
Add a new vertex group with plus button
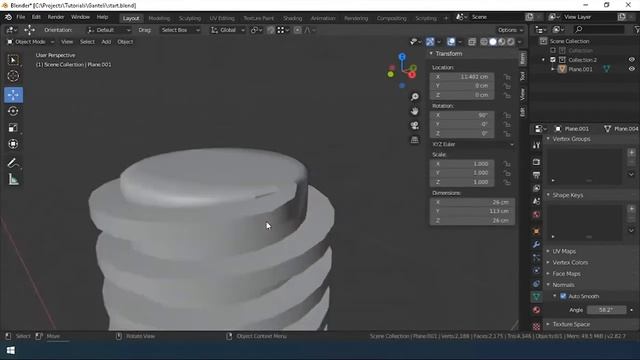[631, 153]
